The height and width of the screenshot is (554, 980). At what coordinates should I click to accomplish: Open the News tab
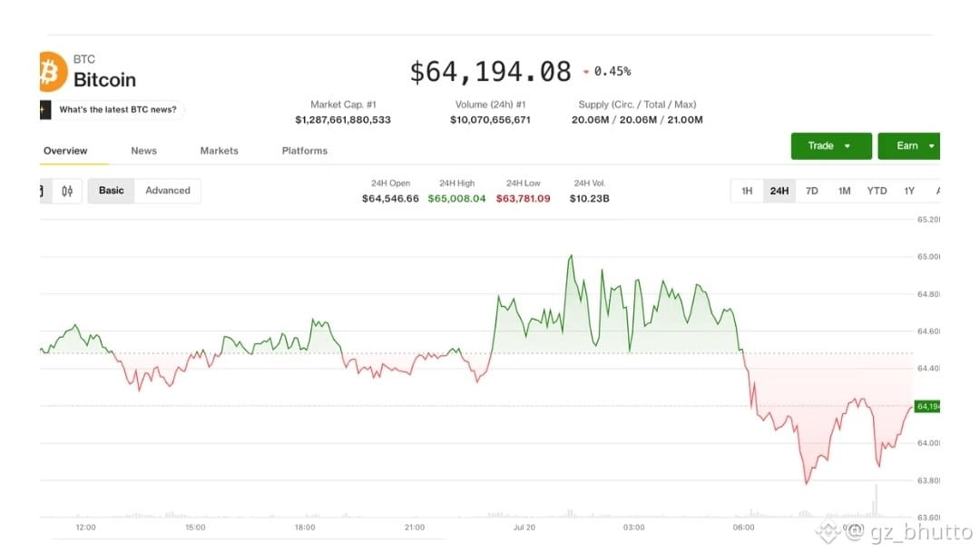[x=143, y=151]
